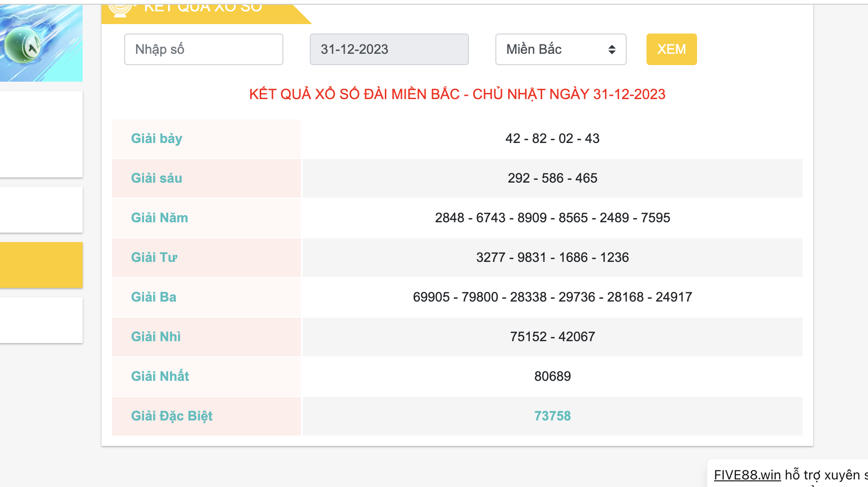The image size is (868, 487).
Task: Click the special prize number 73758
Action: click(x=552, y=416)
